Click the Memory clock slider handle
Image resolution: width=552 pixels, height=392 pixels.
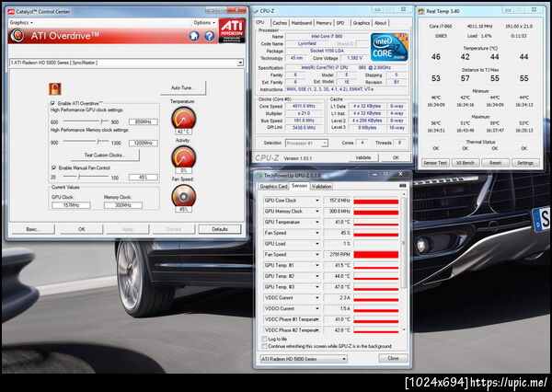click(x=98, y=142)
